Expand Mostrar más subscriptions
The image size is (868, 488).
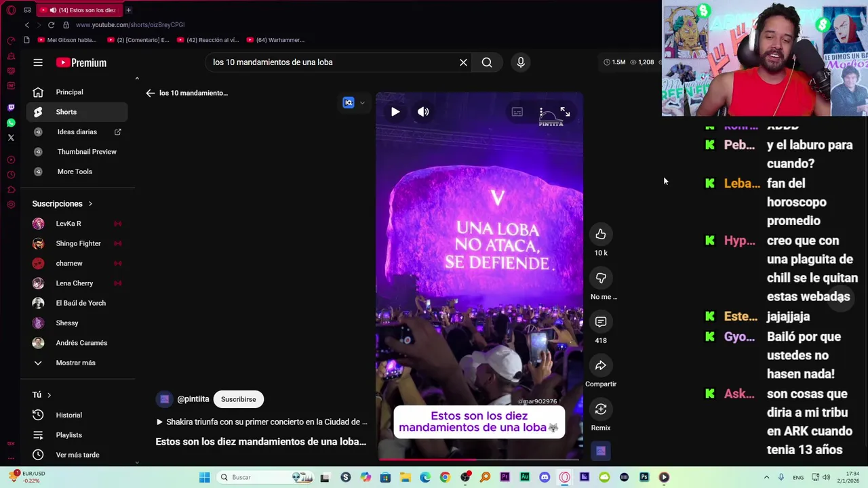click(x=77, y=363)
